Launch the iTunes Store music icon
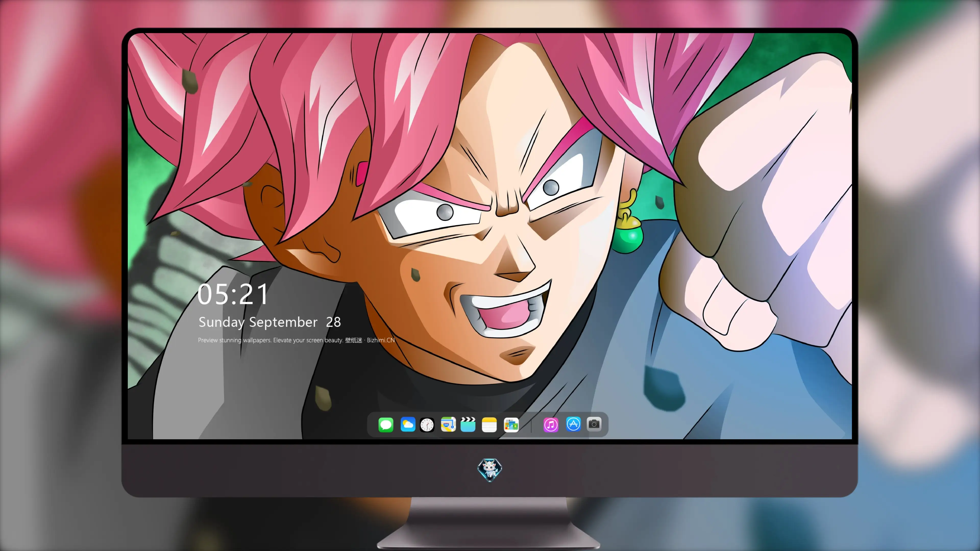The width and height of the screenshot is (980, 551). click(x=551, y=425)
